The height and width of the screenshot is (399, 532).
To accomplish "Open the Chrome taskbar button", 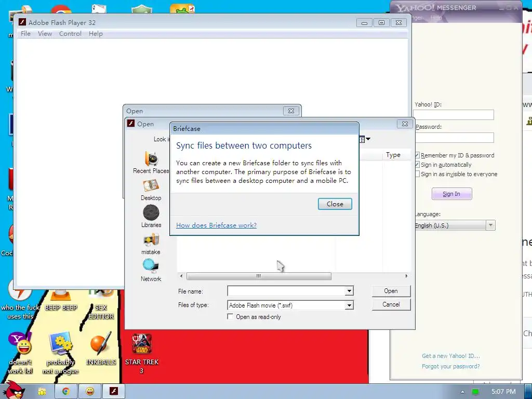I will click(x=66, y=391).
